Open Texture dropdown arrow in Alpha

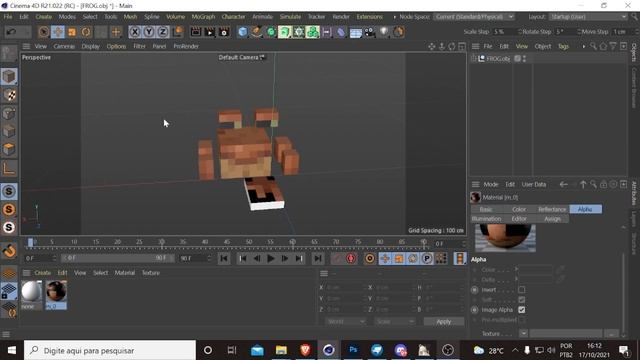[523, 333]
